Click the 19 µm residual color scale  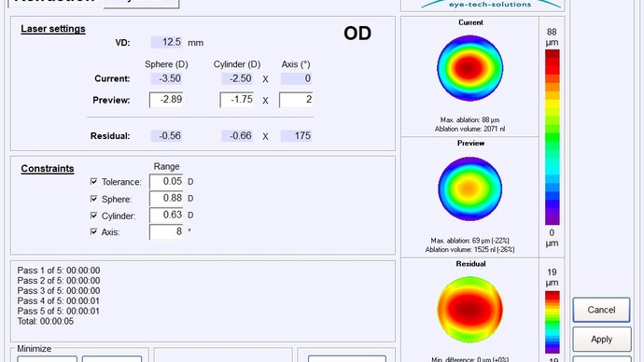[552, 322]
